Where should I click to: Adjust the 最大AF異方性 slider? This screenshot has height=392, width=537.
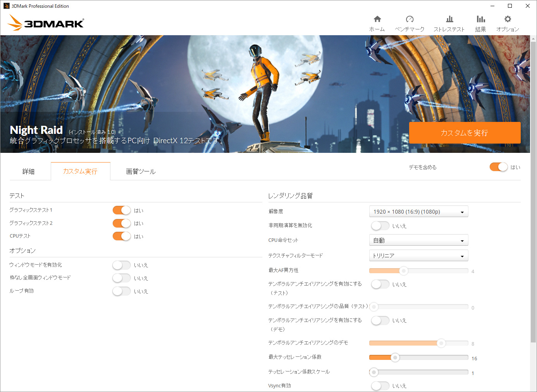pyautogui.click(x=418, y=270)
